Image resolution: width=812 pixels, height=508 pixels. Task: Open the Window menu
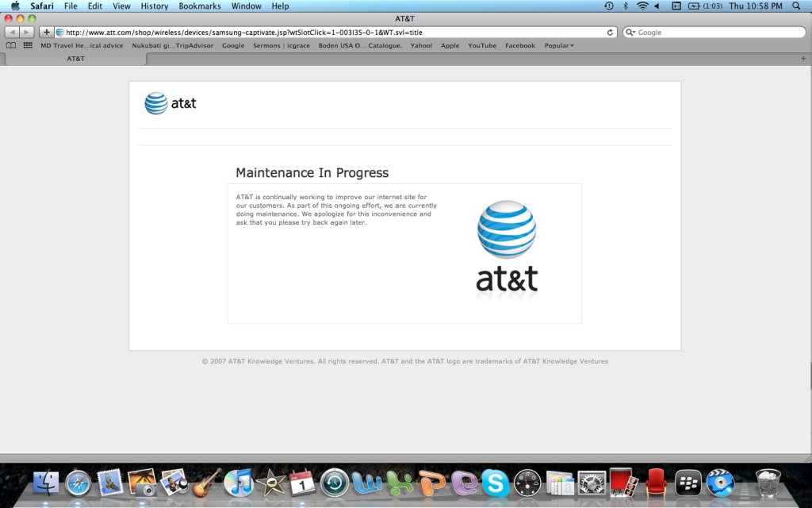246,6
